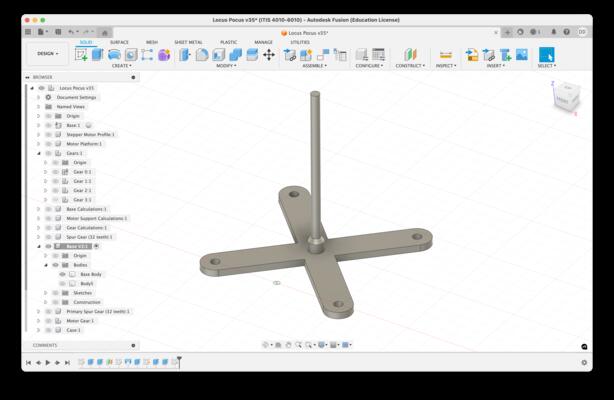Select the Move/Copy arrows tool
This screenshot has width=614, height=400.
coord(269,55)
